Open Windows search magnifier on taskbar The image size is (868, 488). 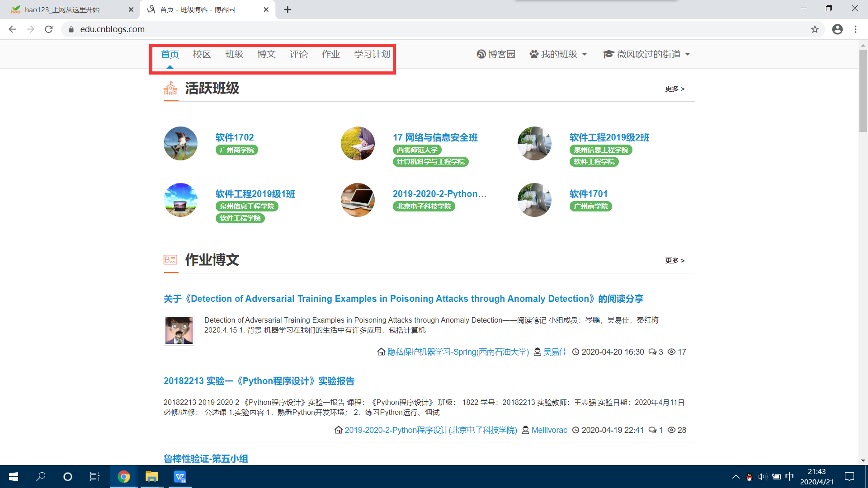pyautogui.click(x=41, y=477)
